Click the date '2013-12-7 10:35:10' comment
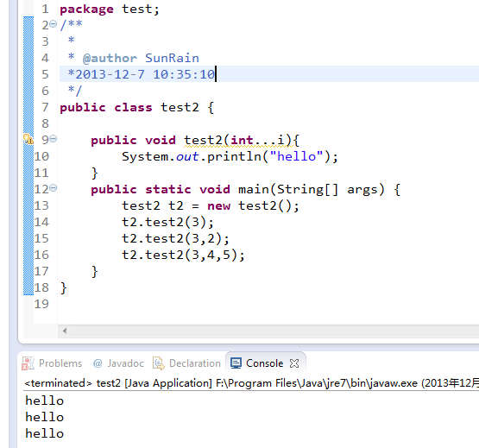Image resolution: width=479 pixels, height=448 pixels. (x=145, y=74)
